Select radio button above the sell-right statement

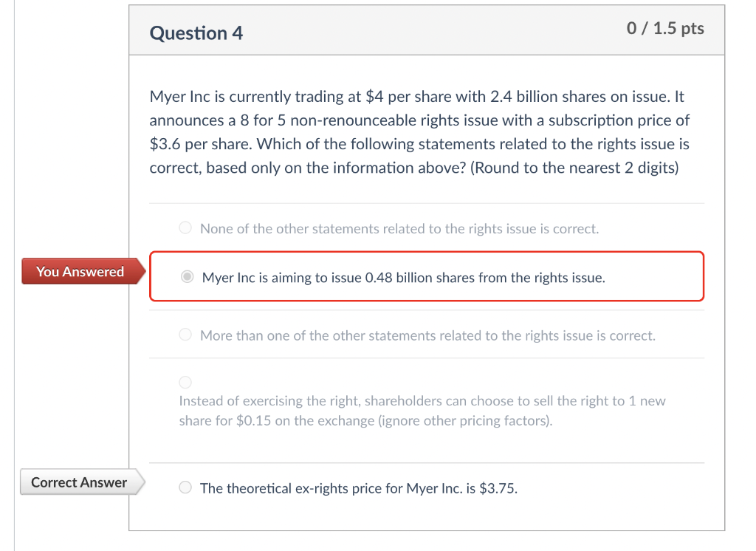185,382
